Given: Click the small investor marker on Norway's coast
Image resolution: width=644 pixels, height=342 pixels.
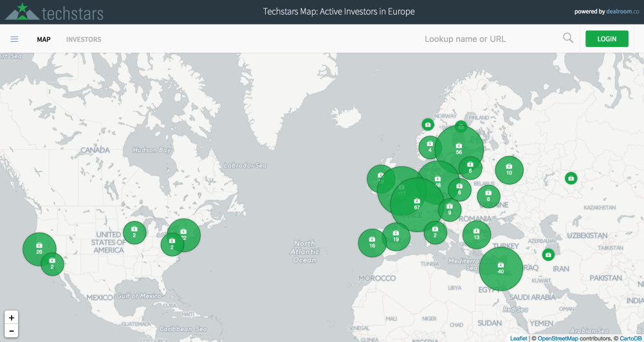Looking at the screenshot, I should pyautogui.click(x=428, y=125).
